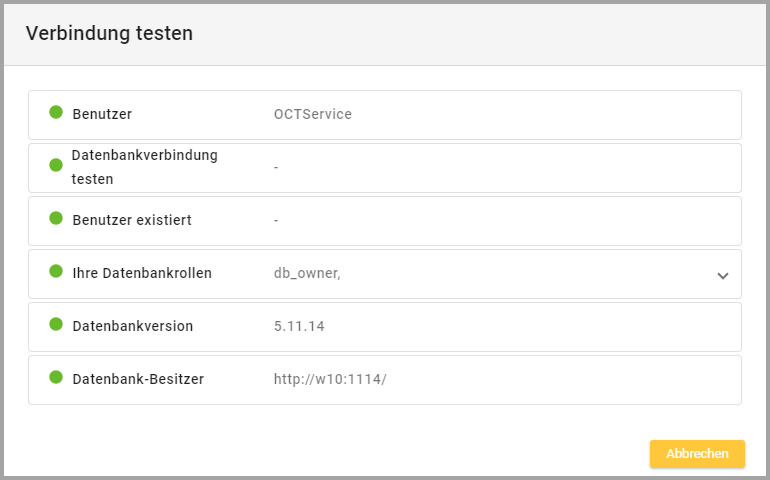
Task: Click the green indicator for Ihre Datenbankrollen
Action: 56,271
